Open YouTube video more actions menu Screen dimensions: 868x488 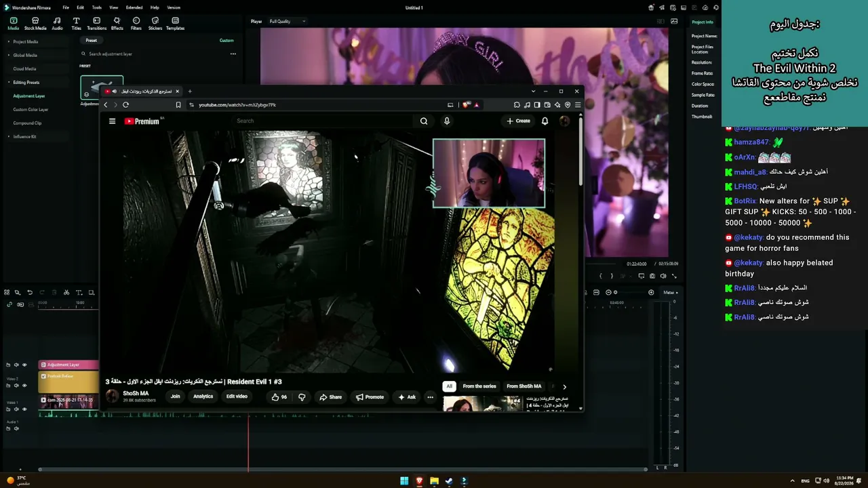click(x=430, y=397)
